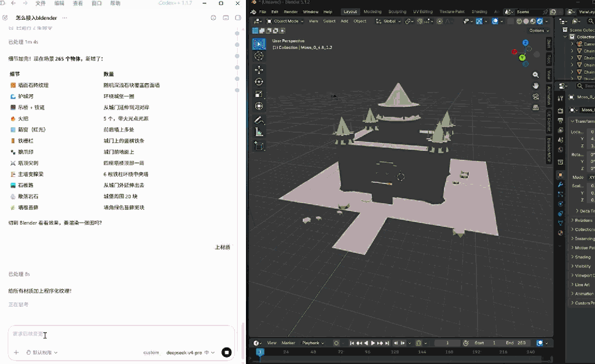Click the timeline playhead at frame 1
The height and width of the screenshot is (364, 595).
[260, 352]
